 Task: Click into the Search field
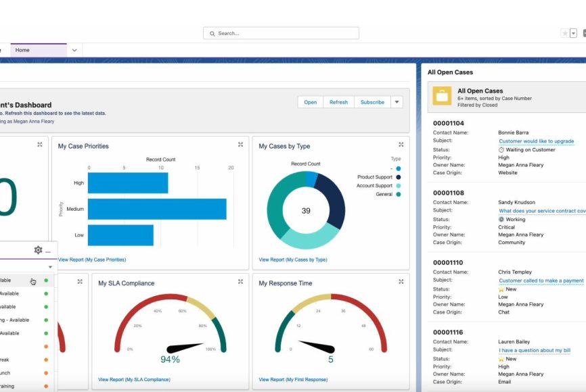281,33
